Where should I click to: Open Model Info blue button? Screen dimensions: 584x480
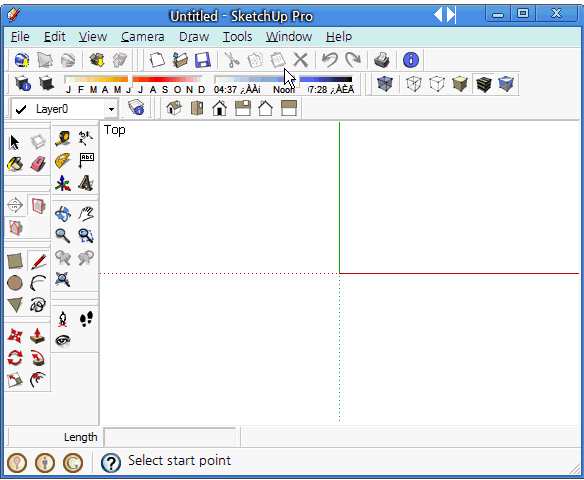411,60
